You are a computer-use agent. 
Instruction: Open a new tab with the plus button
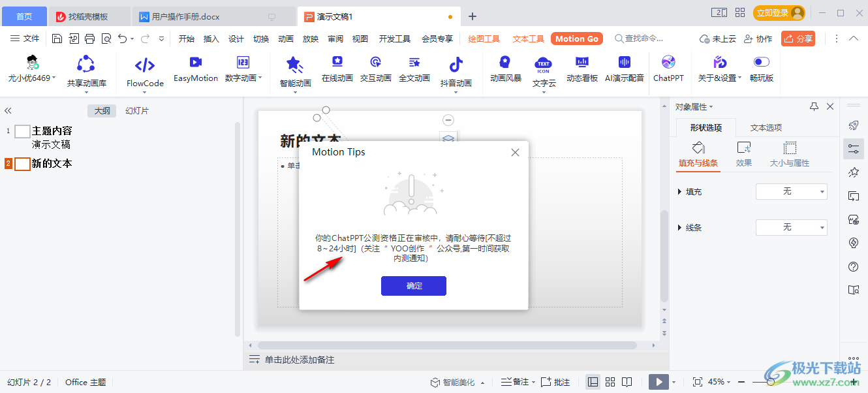[x=473, y=16]
